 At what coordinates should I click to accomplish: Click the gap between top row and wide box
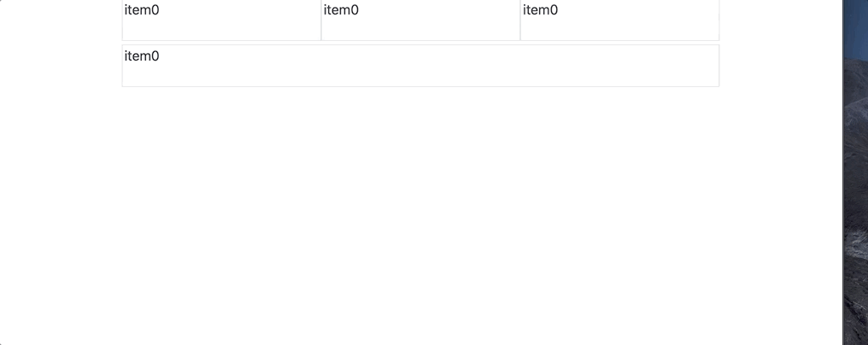coord(420,43)
